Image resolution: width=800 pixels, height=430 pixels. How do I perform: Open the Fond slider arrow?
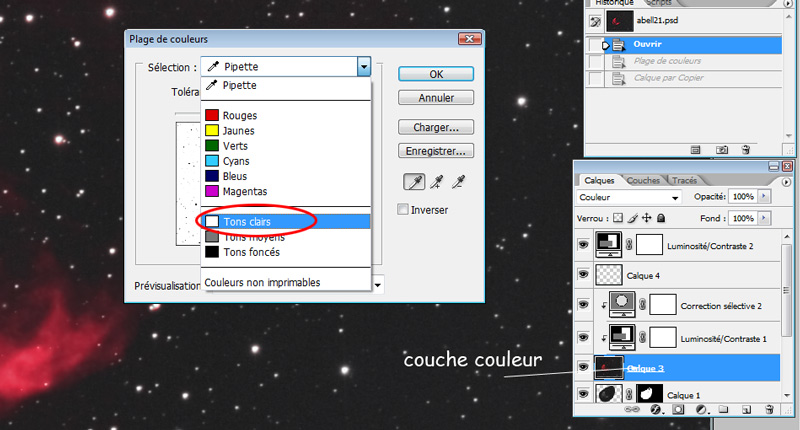tap(764, 218)
